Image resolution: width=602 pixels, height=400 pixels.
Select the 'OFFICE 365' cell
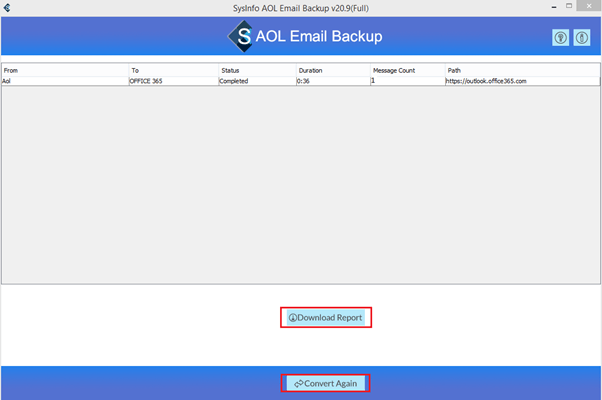pos(174,81)
